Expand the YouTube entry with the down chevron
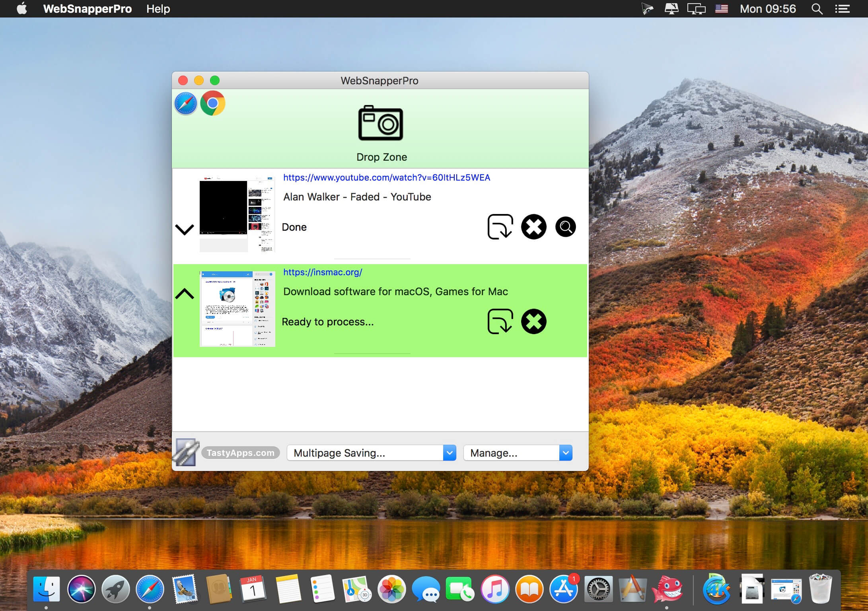The width and height of the screenshot is (868, 611). click(x=185, y=230)
